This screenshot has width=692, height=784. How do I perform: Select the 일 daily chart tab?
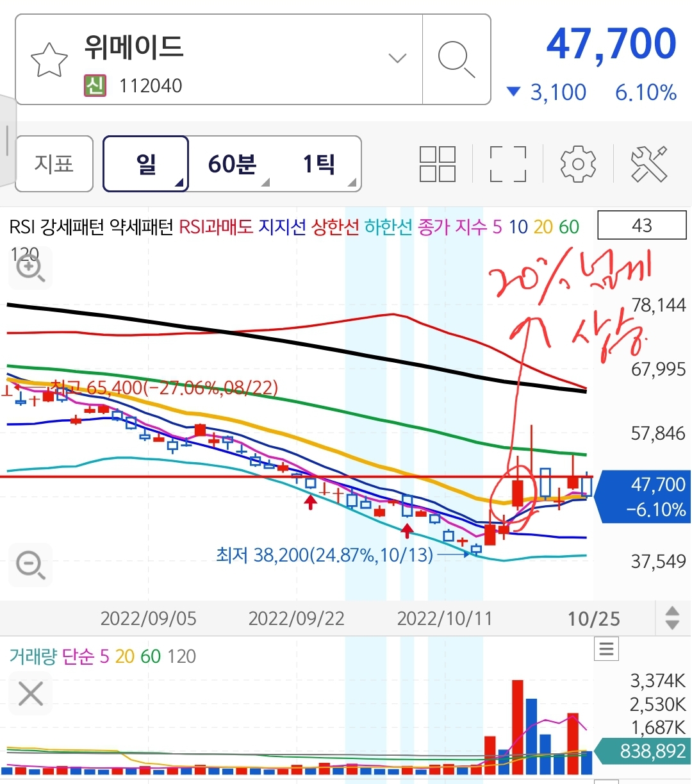tap(146, 163)
